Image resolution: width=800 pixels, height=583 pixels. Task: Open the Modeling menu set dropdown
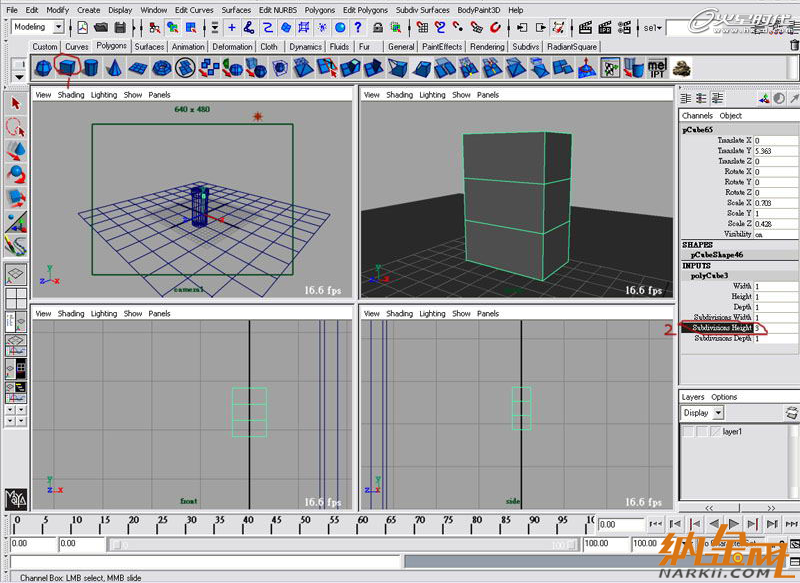tap(38, 27)
